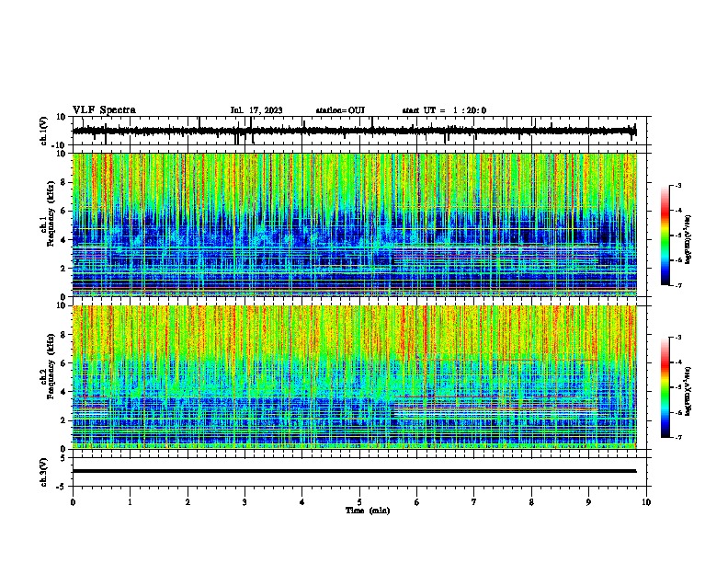The width and height of the screenshot is (728, 563).
Task: Click inside the ch.2 frequency spectrogram
Action: [x=354, y=377]
